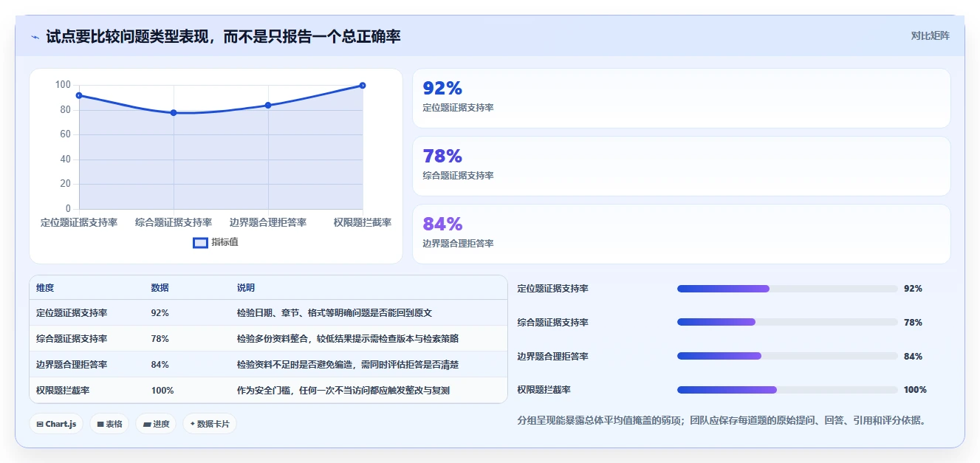Click the Chart.js tag chip
980x463 pixels.
tap(56, 424)
